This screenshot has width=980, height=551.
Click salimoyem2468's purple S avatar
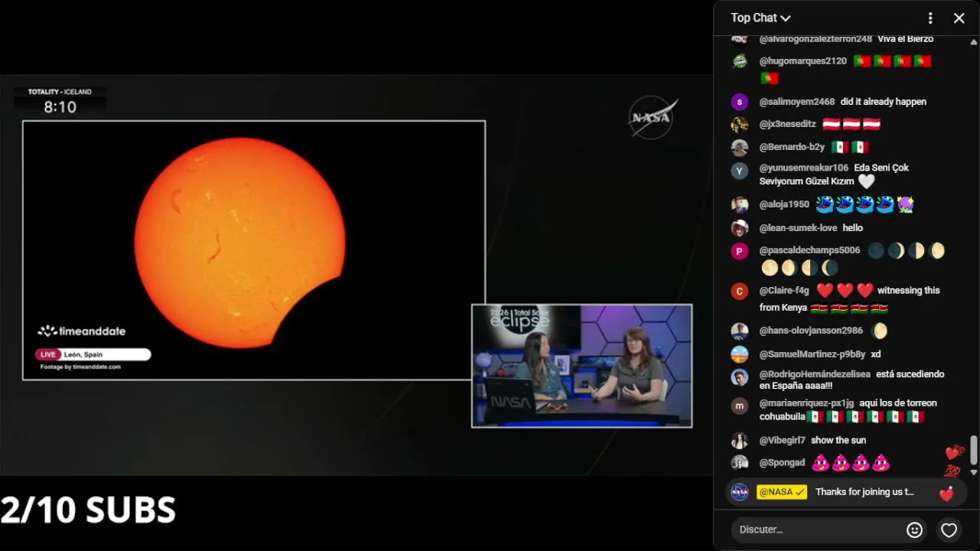point(740,102)
